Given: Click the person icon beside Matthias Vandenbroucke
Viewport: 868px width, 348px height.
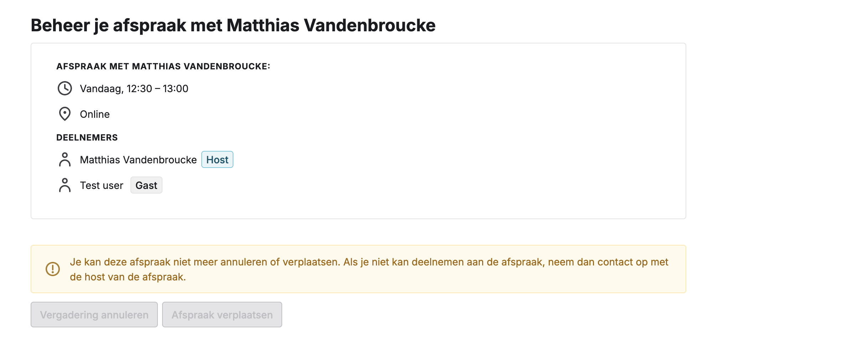Looking at the screenshot, I should [65, 159].
